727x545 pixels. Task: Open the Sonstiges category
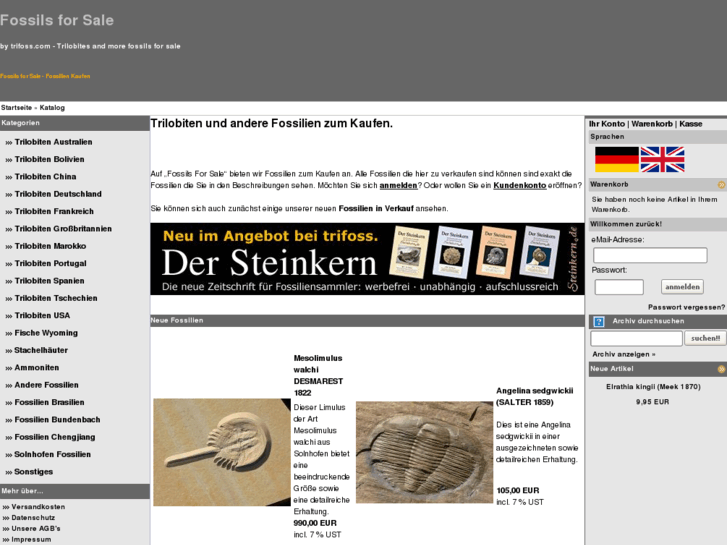(33, 472)
